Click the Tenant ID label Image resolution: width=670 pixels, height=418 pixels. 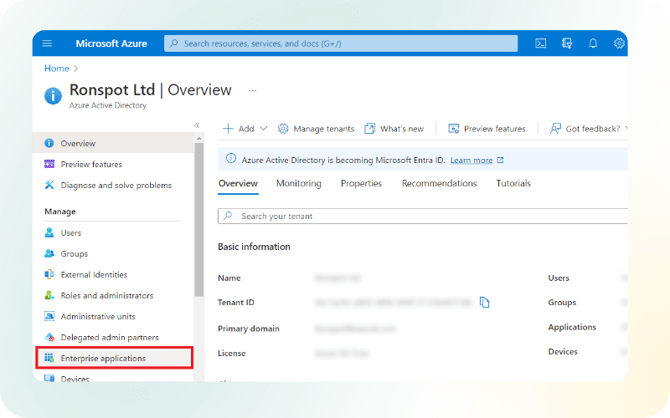236,302
